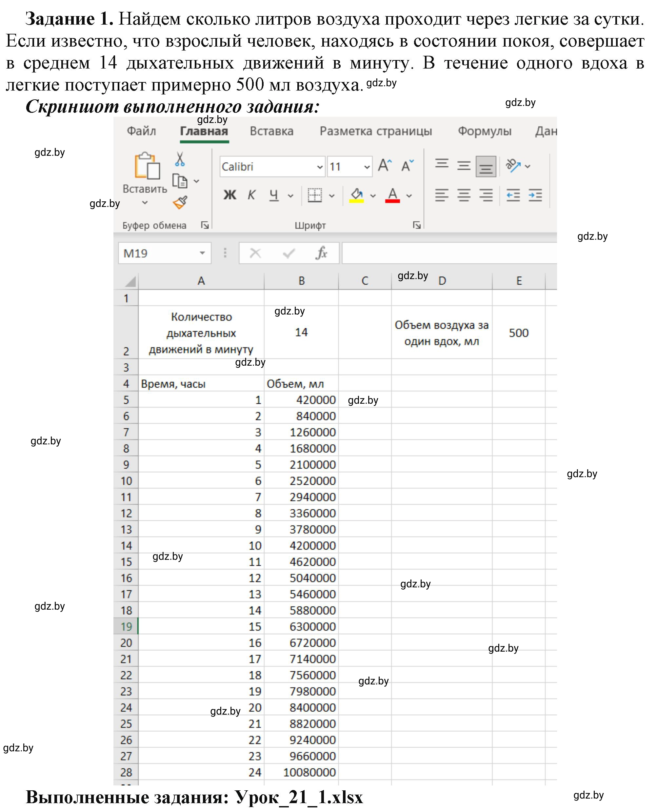This screenshot has width=657, height=812.
Task: Select row 28 header
Action: [126, 772]
